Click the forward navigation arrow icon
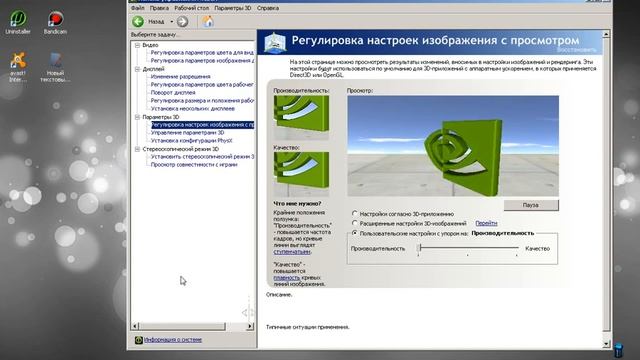The height and width of the screenshot is (360, 640). pos(182,22)
